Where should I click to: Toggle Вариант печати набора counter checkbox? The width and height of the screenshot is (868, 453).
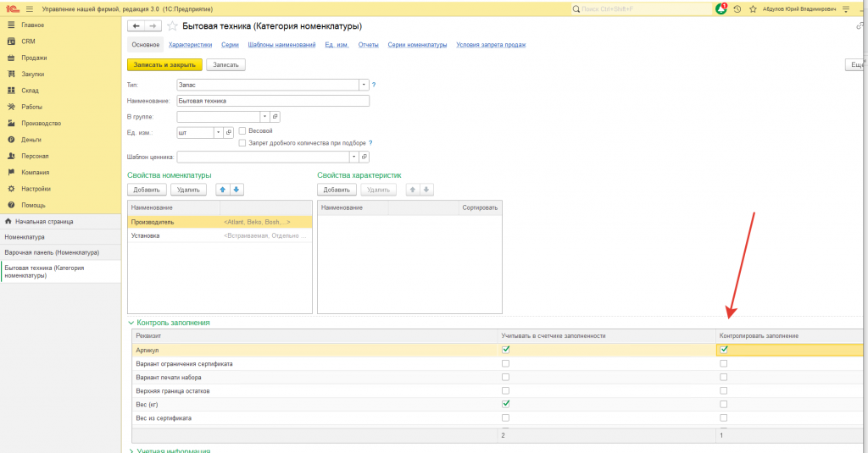tap(505, 378)
